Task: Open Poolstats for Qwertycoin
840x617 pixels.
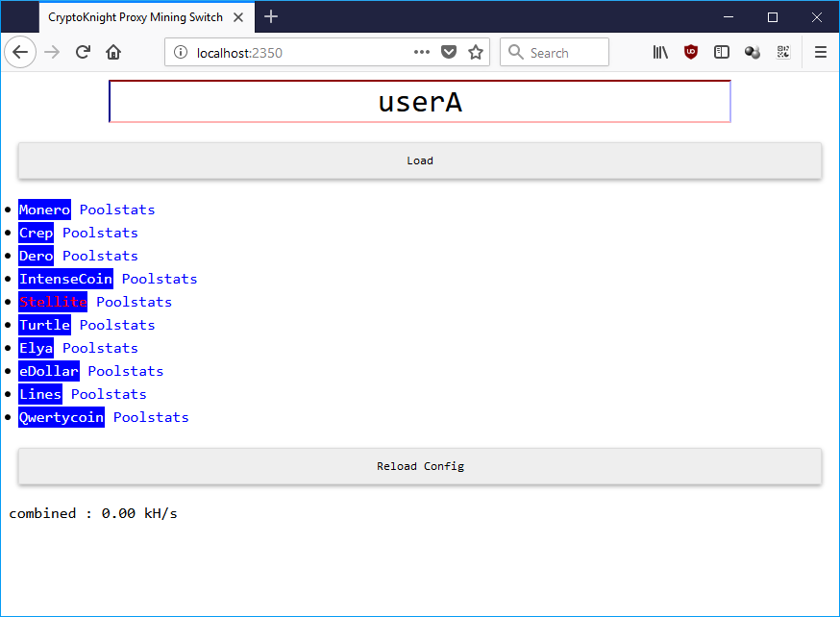Action: [x=151, y=417]
